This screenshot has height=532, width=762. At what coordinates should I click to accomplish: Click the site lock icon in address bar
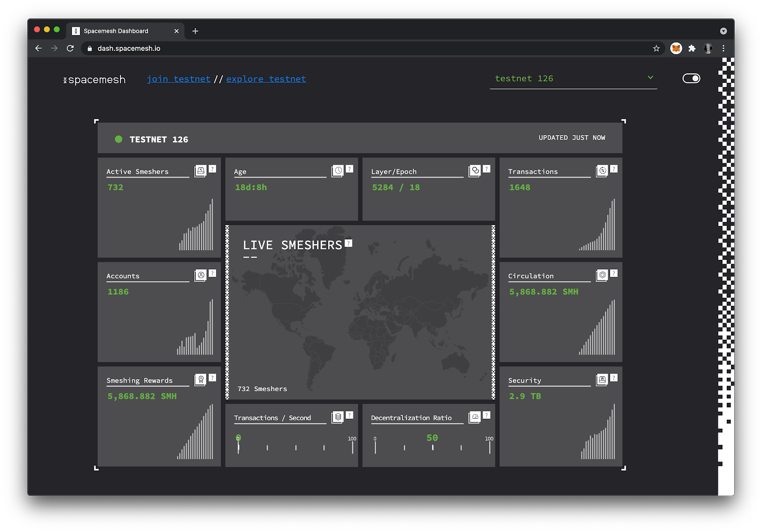[x=90, y=48]
